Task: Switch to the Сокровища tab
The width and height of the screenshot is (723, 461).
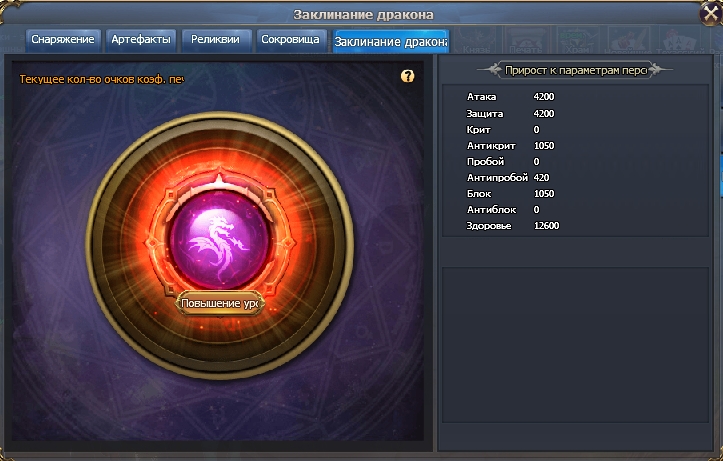Action: coord(290,40)
